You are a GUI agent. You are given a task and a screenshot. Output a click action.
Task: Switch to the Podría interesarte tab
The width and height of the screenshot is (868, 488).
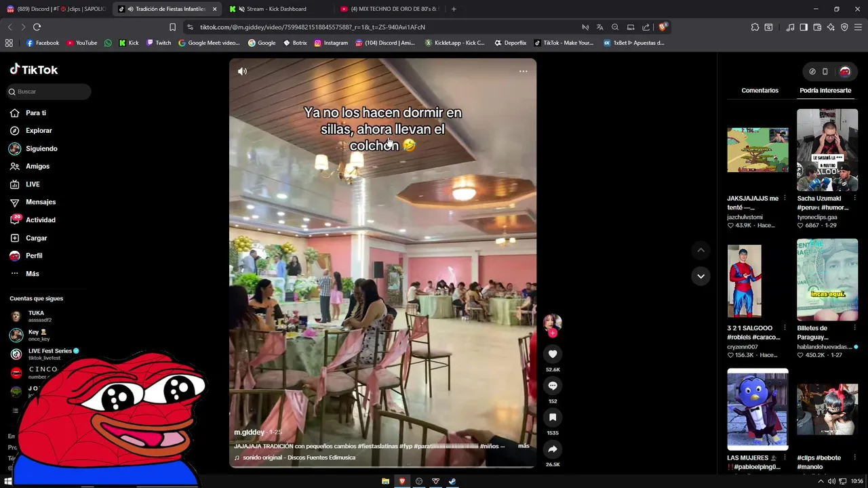pyautogui.click(x=825, y=90)
